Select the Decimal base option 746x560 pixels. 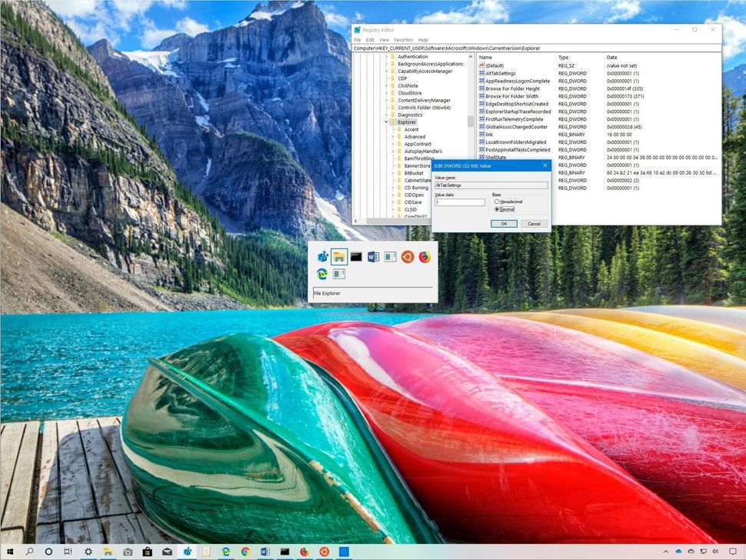(x=497, y=209)
